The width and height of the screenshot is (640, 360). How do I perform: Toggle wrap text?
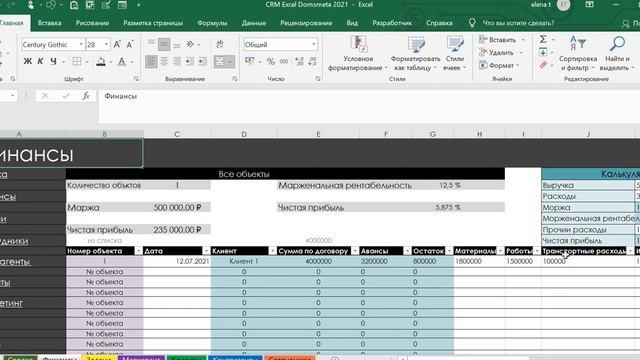tap(220, 44)
